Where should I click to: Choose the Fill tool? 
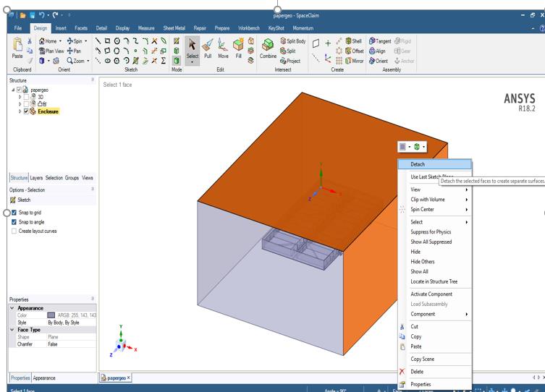coord(238,48)
